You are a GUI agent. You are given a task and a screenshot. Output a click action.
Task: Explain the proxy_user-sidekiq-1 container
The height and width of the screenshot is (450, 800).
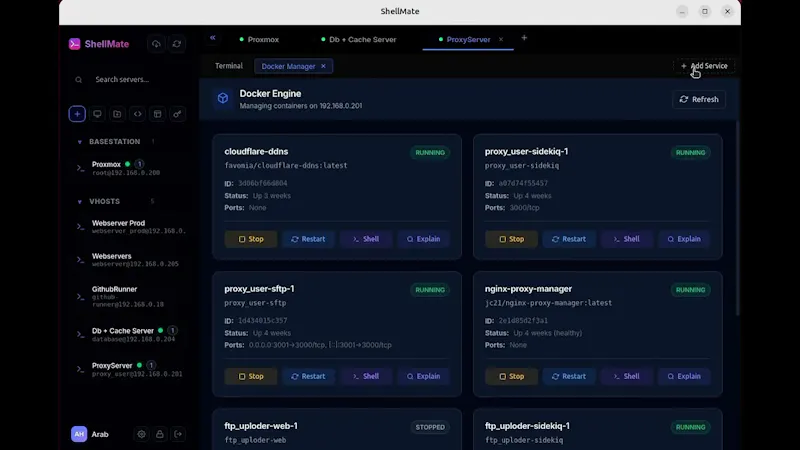684,239
